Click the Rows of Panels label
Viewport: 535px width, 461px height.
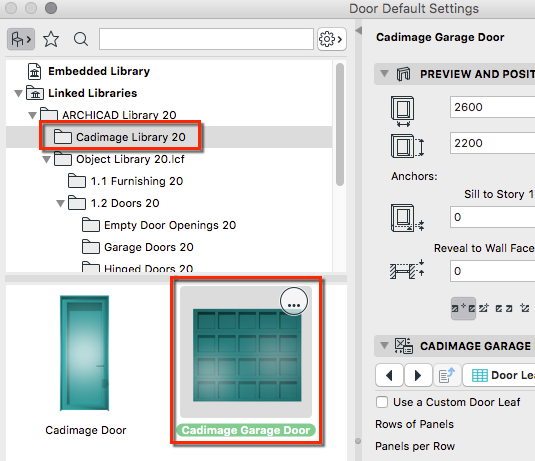pos(415,424)
